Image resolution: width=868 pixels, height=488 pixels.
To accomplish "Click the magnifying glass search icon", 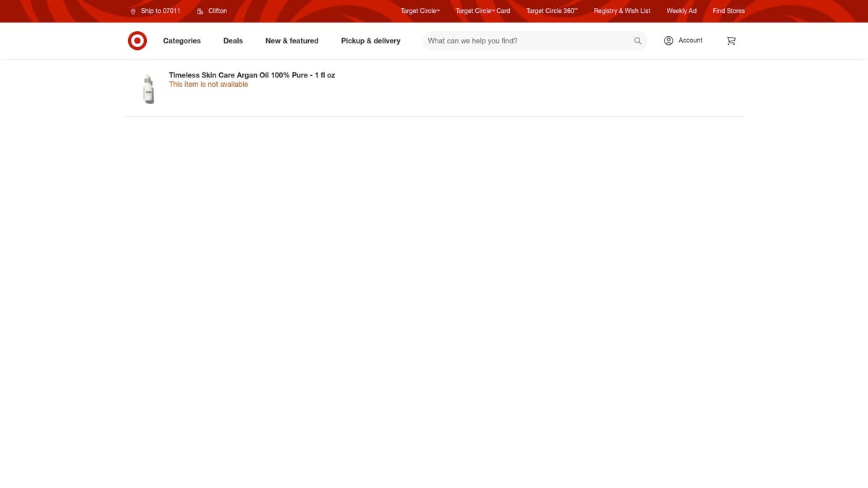I will click(x=637, y=41).
